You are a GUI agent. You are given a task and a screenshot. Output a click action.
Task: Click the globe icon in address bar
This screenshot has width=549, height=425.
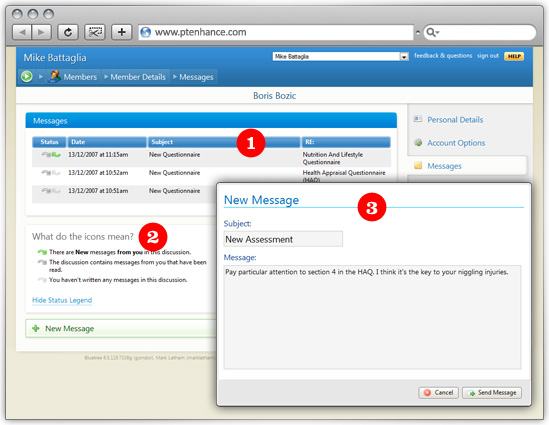[145, 32]
